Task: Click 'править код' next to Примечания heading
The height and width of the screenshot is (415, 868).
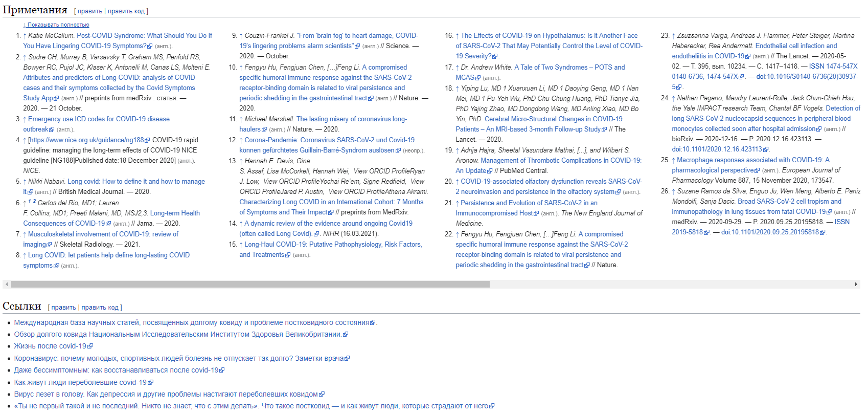Action: click(126, 11)
